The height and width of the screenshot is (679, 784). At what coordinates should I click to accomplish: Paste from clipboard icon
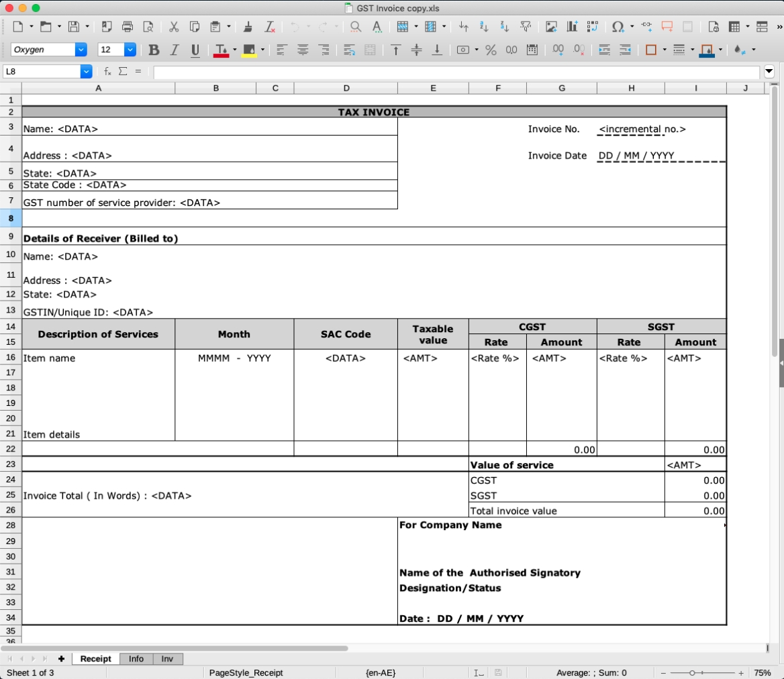(215, 26)
